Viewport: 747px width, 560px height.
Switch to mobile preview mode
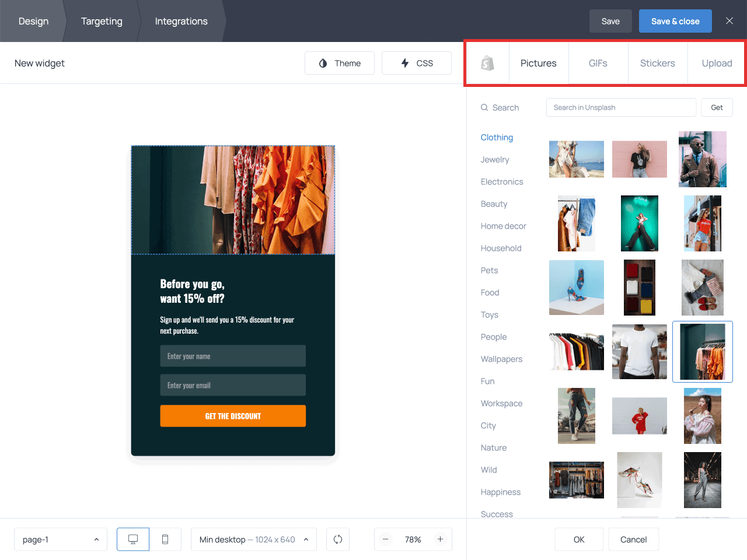[x=165, y=540]
